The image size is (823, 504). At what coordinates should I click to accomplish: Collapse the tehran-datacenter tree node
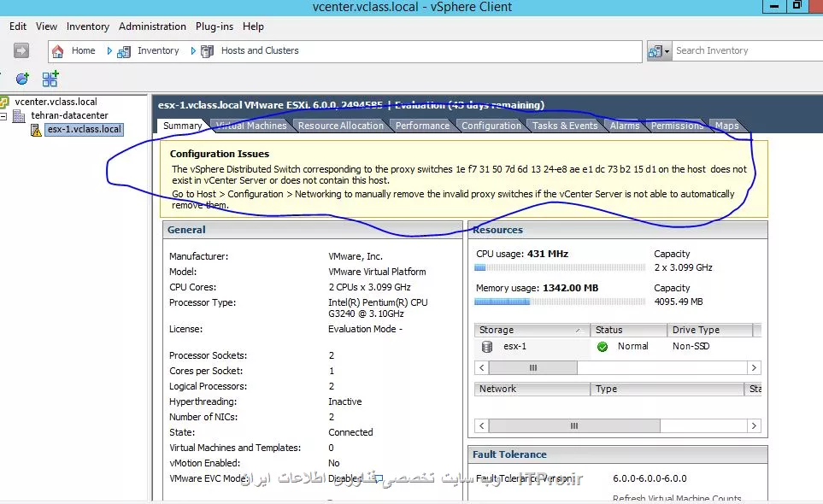3,116
